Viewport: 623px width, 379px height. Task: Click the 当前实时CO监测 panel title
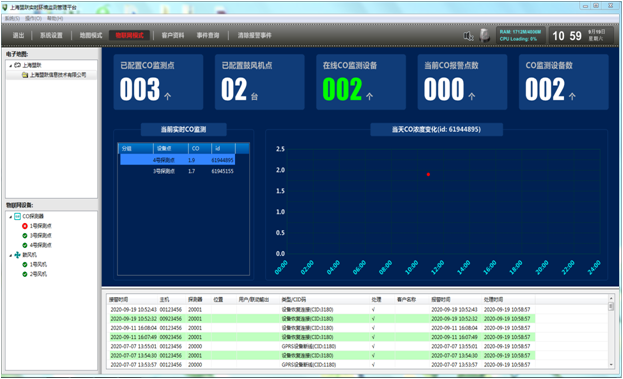184,130
